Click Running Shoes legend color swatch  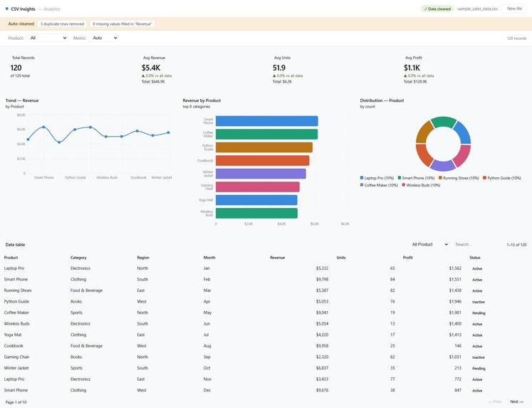tap(440, 178)
